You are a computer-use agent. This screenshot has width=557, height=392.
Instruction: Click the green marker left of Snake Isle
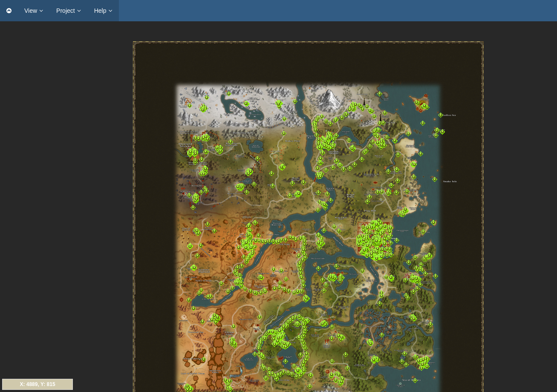[x=435, y=179]
